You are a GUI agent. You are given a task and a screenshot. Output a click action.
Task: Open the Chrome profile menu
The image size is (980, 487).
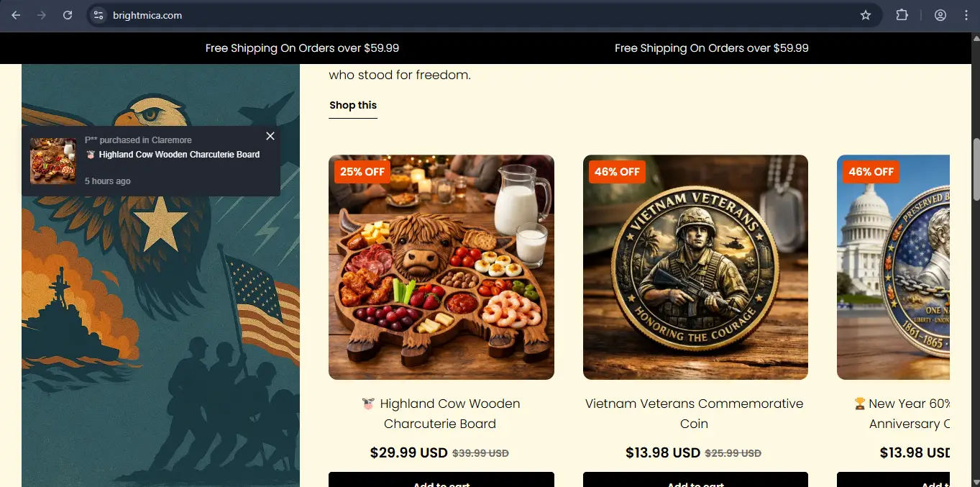[x=940, y=15]
